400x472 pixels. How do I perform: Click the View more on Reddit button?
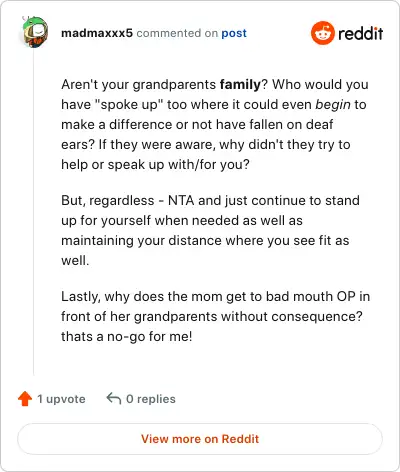[200, 439]
